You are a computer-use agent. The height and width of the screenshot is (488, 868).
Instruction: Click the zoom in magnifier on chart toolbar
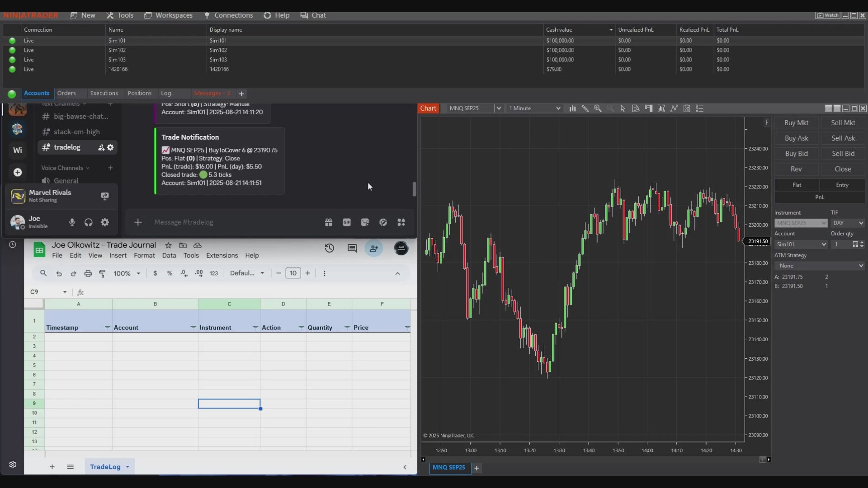598,108
